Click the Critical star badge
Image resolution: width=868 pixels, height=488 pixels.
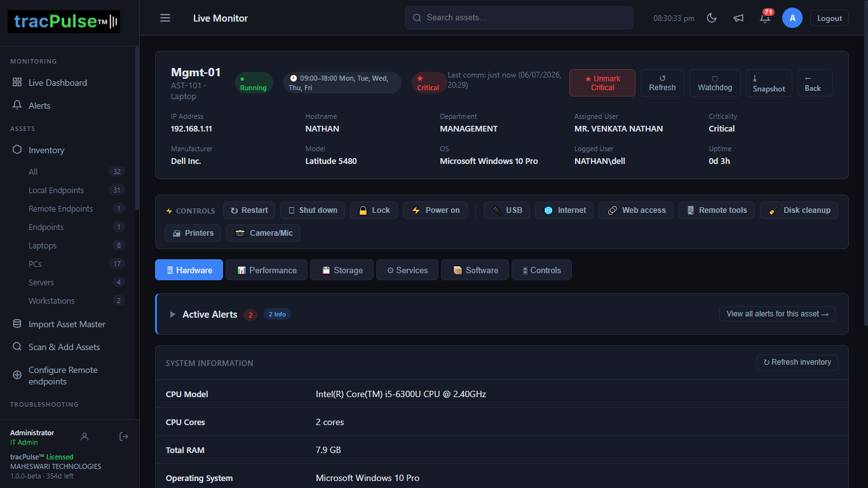pos(428,83)
